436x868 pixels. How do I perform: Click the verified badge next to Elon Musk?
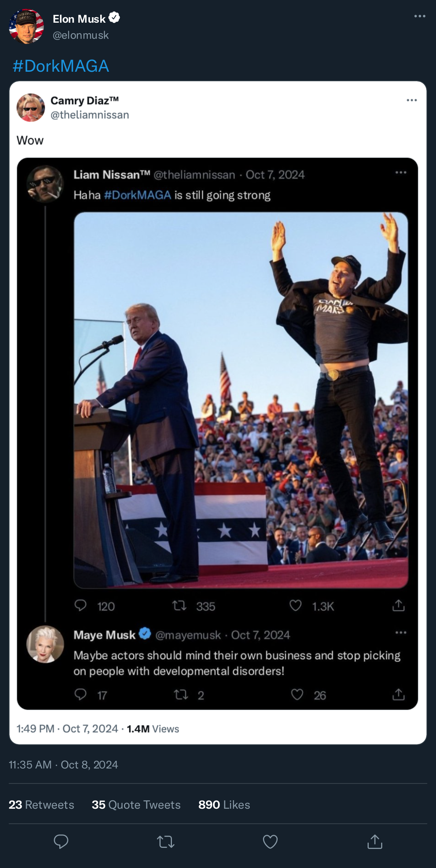coord(114,18)
